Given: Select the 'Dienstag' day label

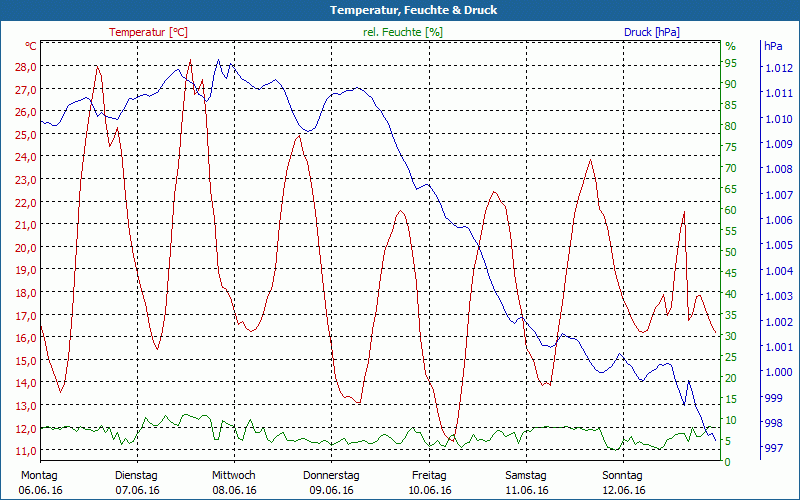Looking at the screenshot, I should (137, 475).
